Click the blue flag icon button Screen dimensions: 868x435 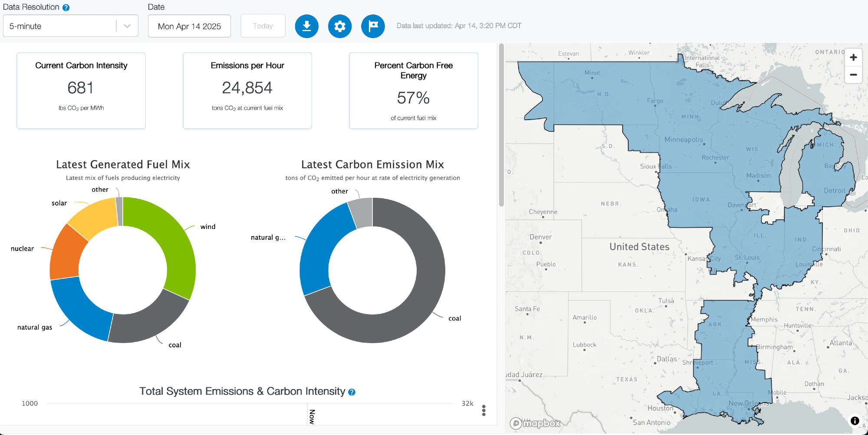pyautogui.click(x=373, y=26)
